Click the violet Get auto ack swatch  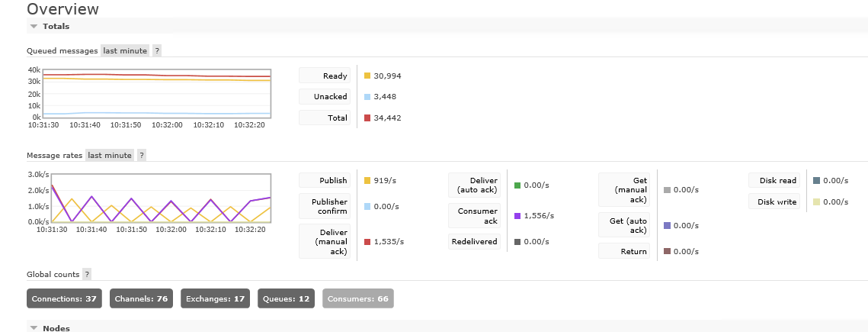click(x=667, y=225)
